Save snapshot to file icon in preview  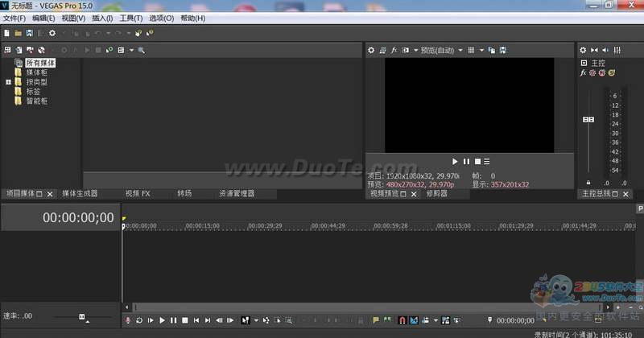click(503, 50)
